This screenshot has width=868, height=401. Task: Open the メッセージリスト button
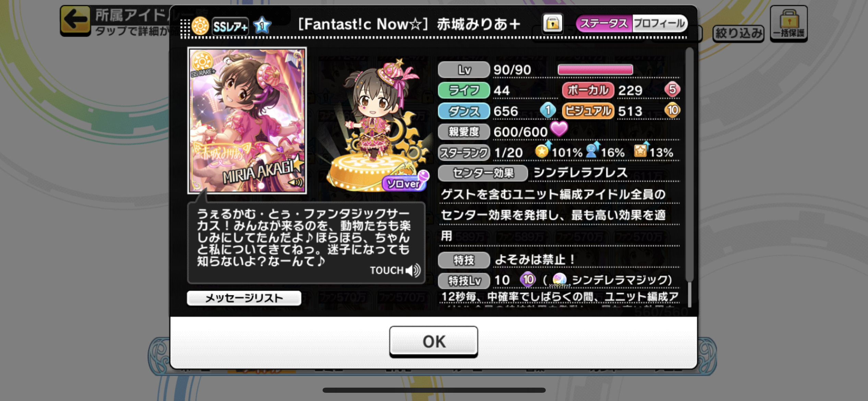[x=244, y=298]
